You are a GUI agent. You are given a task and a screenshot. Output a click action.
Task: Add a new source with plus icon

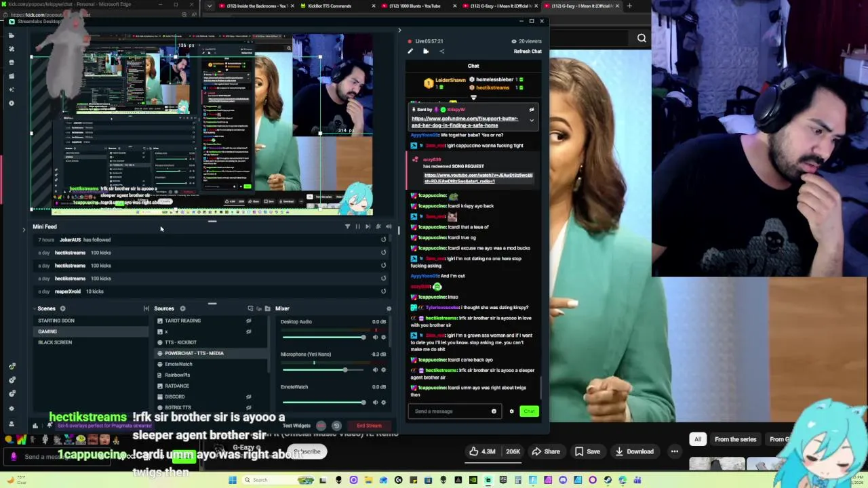coord(182,308)
